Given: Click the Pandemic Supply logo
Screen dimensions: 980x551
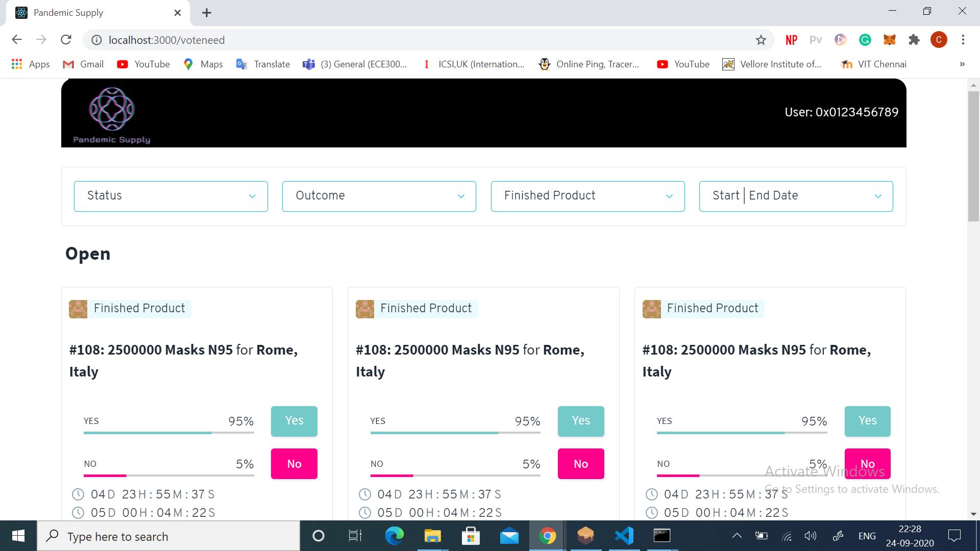Looking at the screenshot, I should point(111,115).
